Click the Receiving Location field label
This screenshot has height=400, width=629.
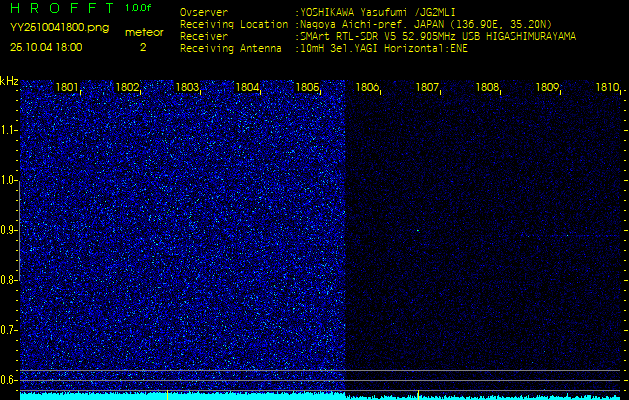[234, 24]
